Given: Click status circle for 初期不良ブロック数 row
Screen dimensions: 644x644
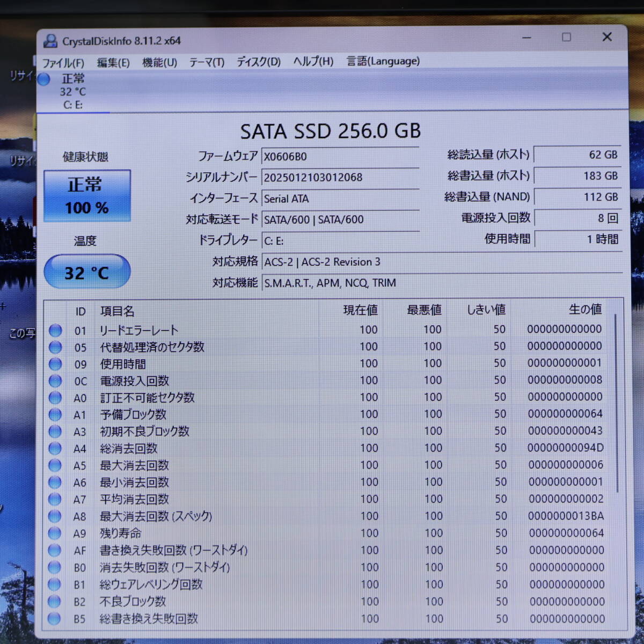Looking at the screenshot, I should tap(55, 431).
